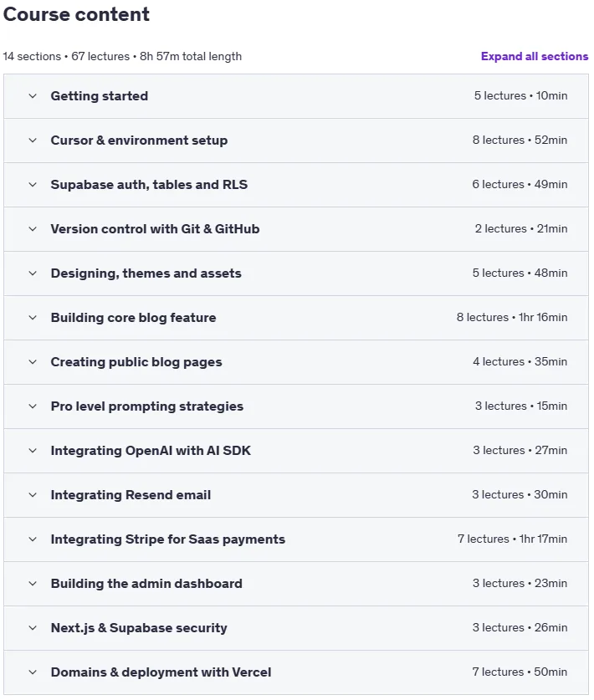Expand chevron for Integrating Stripe section
Screen dimensions: 594x700
[x=33, y=539]
